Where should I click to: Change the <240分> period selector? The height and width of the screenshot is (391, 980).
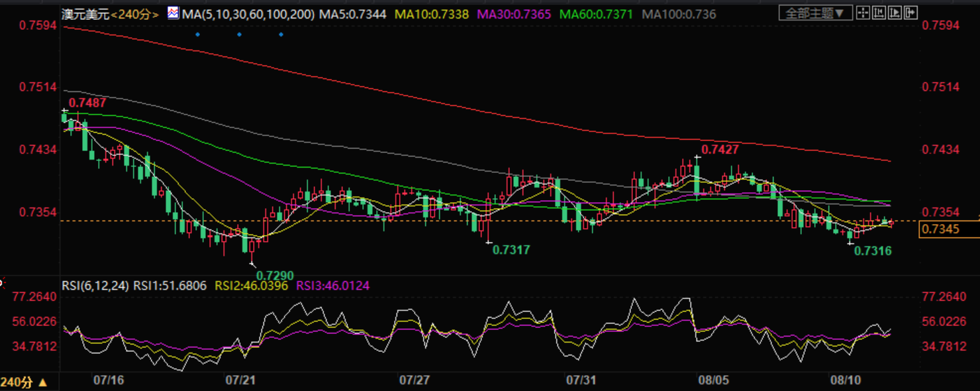point(136,14)
